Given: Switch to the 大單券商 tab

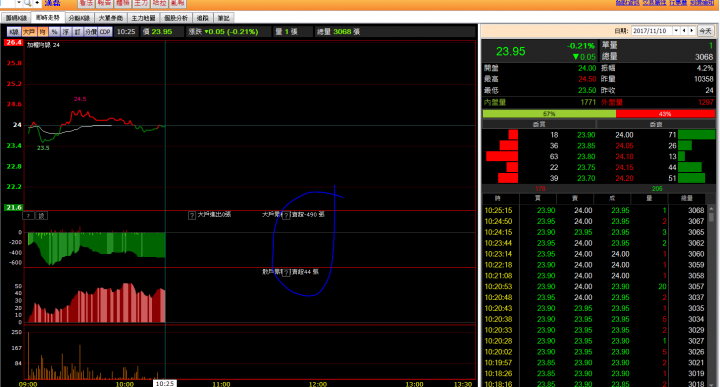Looking at the screenshot, I should coord(111,18).
